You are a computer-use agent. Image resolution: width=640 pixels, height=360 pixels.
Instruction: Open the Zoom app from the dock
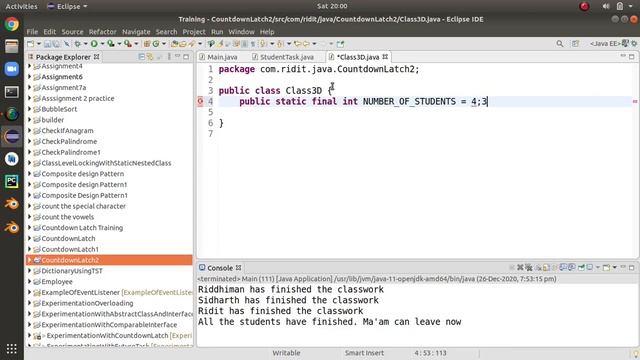(11, 69)
